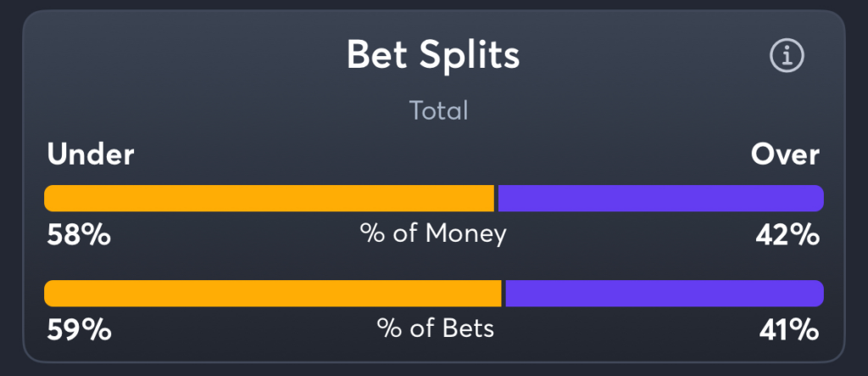Select the 59% bets value
868x376 pixels.
coord(79,331)
